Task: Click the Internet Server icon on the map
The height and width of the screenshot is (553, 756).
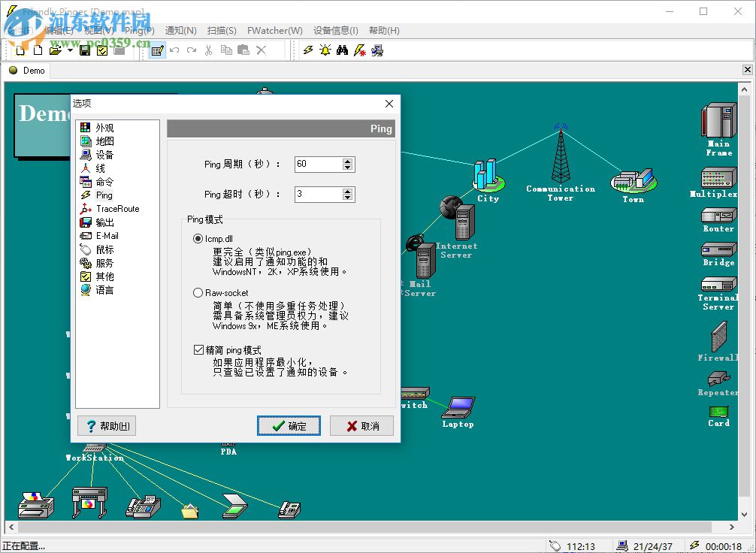Action: (x=458, y=218)
